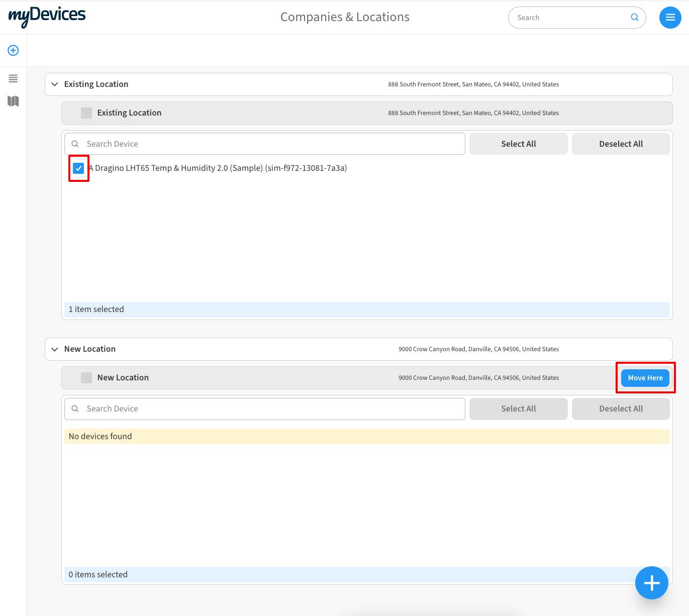Focus Search Device field in New Location

click(271, 409)
